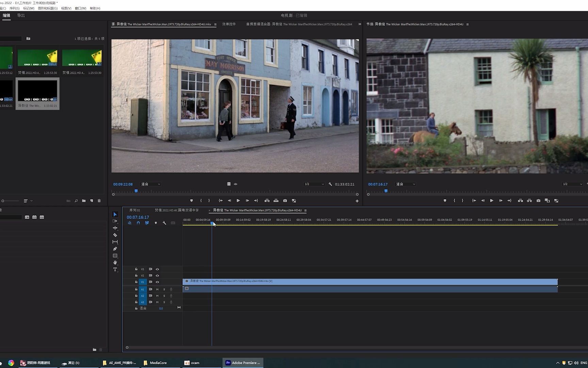Select the Ripple Edit tool
This screenshot has width=588, height=368.
tap(115, 228)
